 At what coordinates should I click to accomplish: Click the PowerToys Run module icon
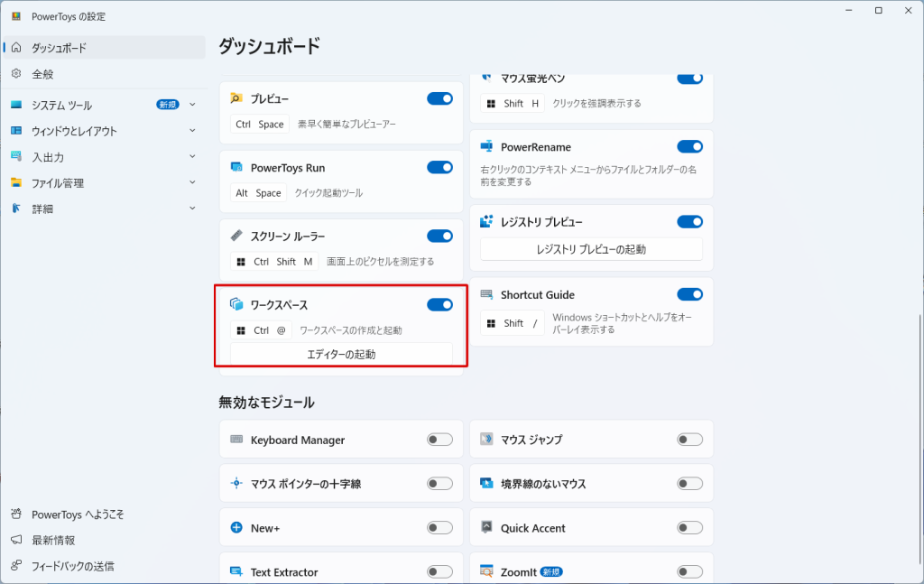point(236,167)
